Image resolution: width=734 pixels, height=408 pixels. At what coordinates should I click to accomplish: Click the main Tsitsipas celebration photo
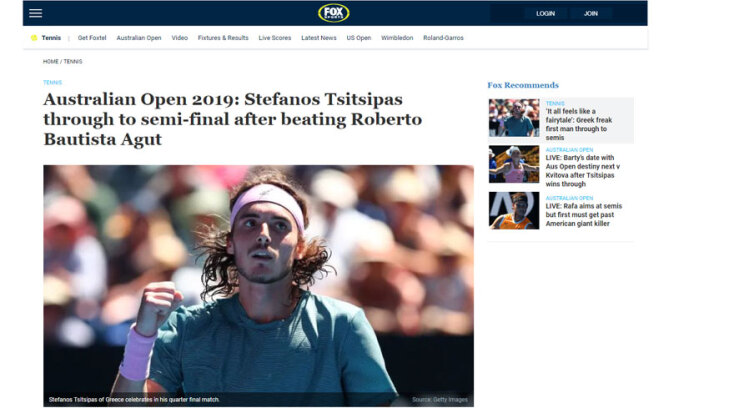tap(258, 285)
